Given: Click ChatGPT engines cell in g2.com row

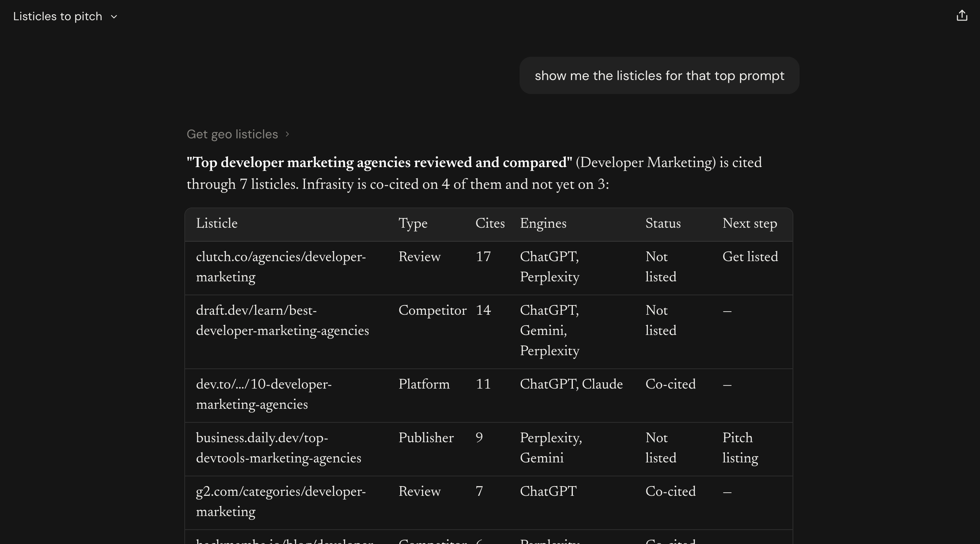Looking at the screenshot, I should [548, 491].
